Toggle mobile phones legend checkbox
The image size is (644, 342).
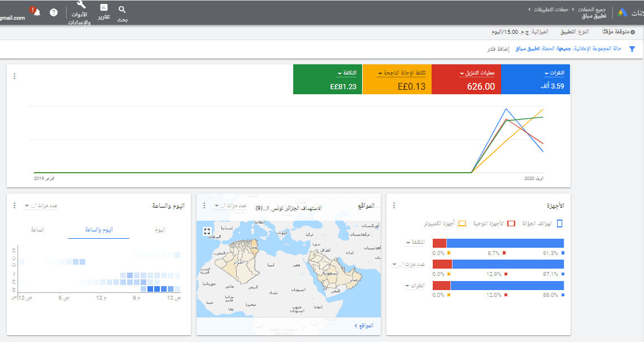[x=559, y=223]
